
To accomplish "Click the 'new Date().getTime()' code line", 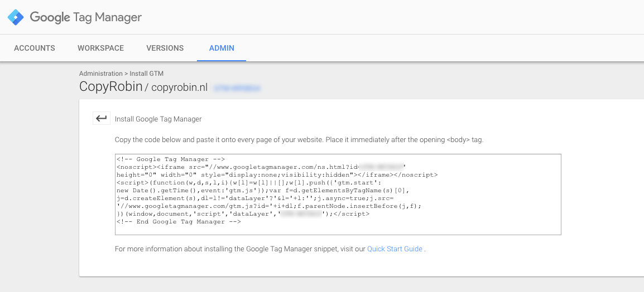I will [x=263, y=190].
